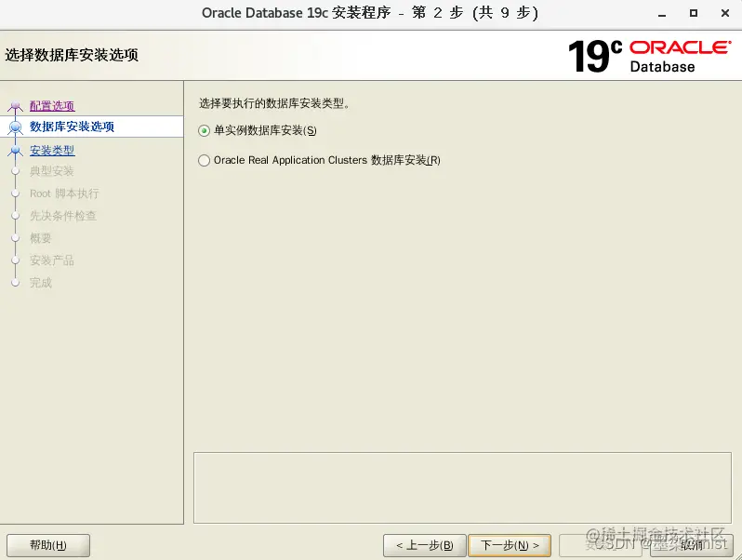Click the 完成 step label
This screenshot has height=560, width=742.
point(41,283)
